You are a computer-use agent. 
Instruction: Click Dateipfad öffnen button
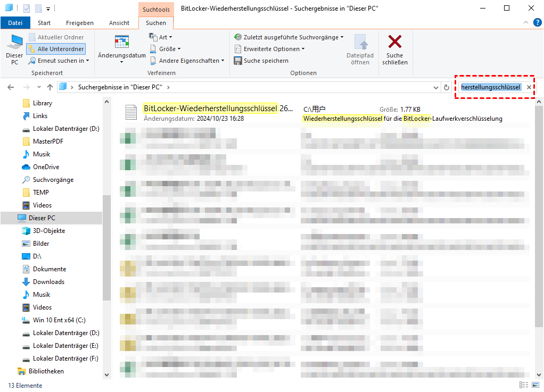point(360,49)
